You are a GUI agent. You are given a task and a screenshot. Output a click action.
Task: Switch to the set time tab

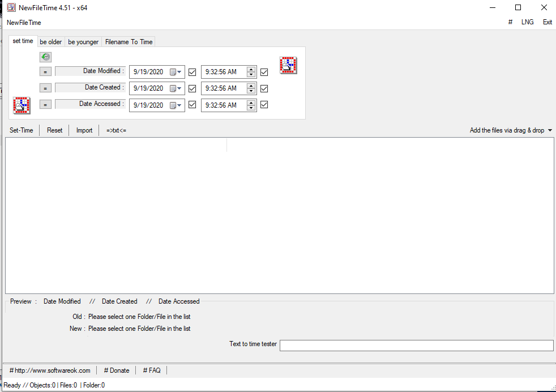[23, 41]
